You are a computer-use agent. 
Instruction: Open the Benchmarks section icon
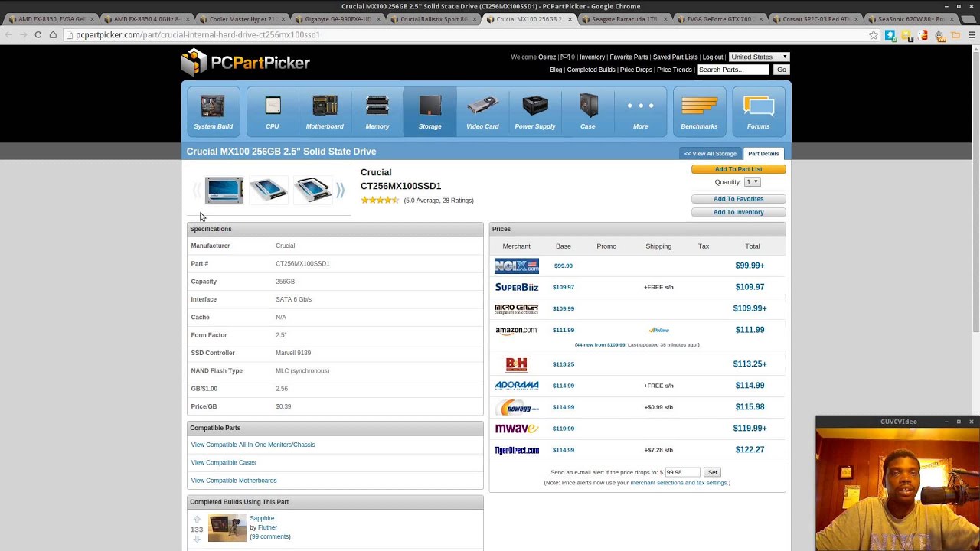pyautogui.click(x=699, y=112)
